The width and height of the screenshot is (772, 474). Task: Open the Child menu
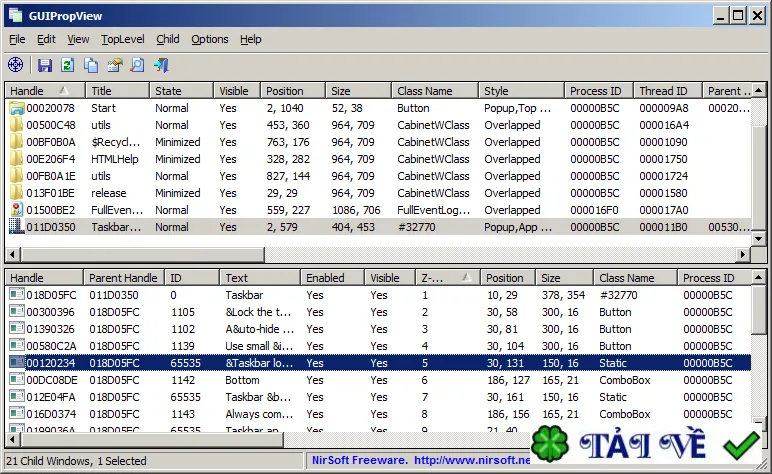point(168,39)
